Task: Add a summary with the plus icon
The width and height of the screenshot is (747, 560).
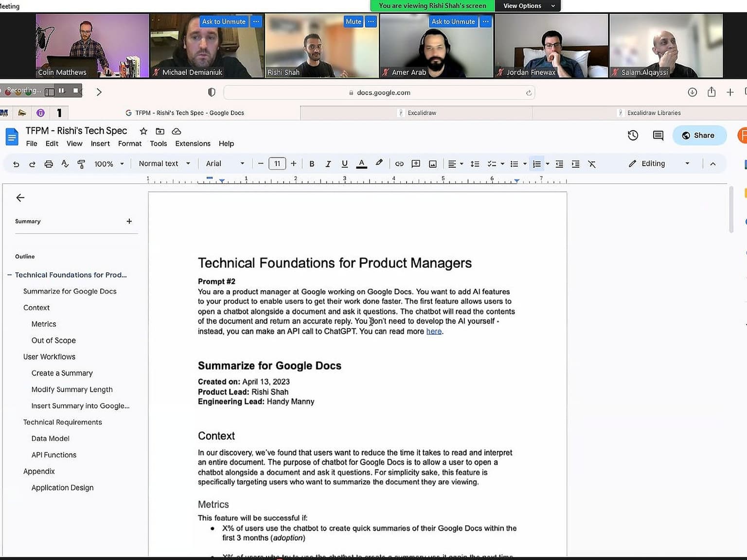Action: click(129, 221)
